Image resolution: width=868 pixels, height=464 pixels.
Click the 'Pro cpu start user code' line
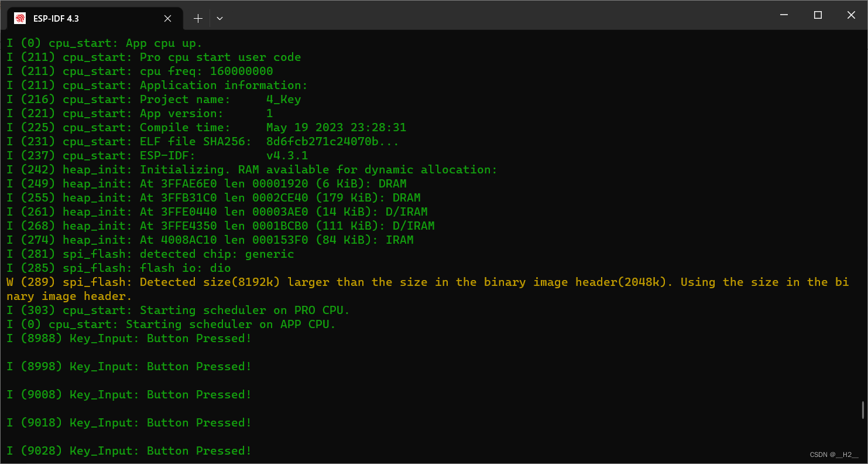(x=153, y=57)
